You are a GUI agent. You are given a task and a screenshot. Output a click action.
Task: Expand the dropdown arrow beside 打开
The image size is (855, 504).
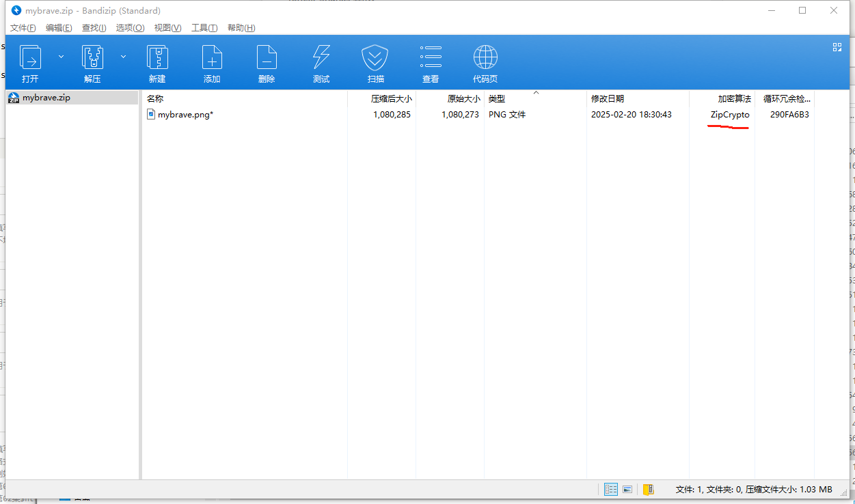click(x=61, y=57)
